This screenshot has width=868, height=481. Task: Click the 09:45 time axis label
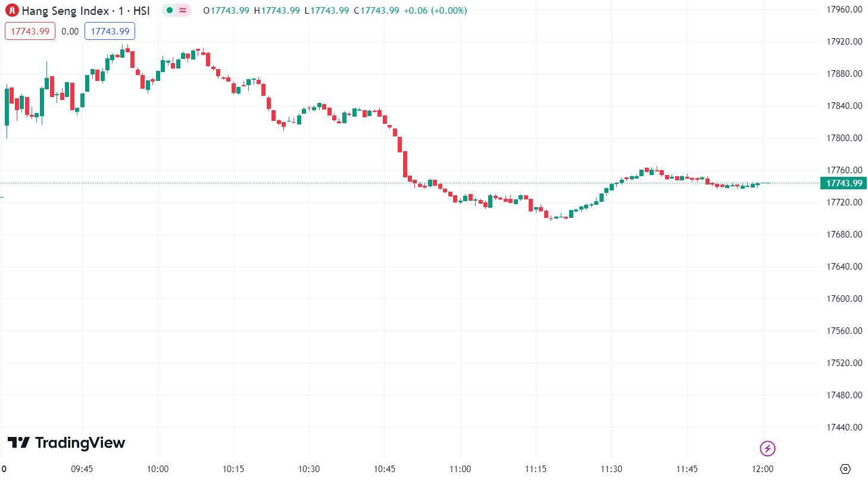pyautogui.click(x=82, y=468)
